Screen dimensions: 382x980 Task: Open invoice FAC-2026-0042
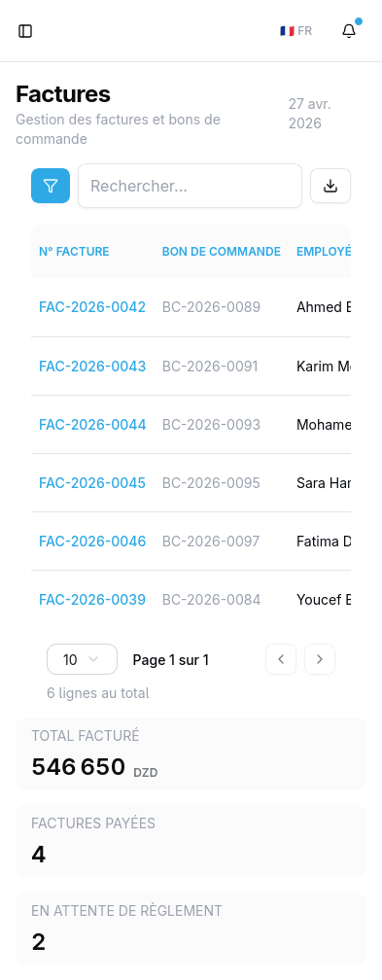pyautogui.click(x=92, y=307)
